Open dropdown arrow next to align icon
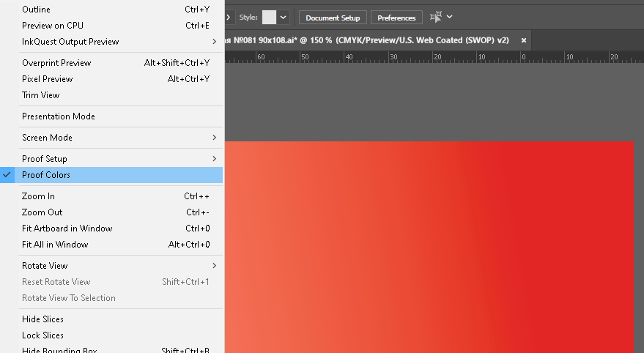Viewport: 644px width, 353px height. (449, 17)
